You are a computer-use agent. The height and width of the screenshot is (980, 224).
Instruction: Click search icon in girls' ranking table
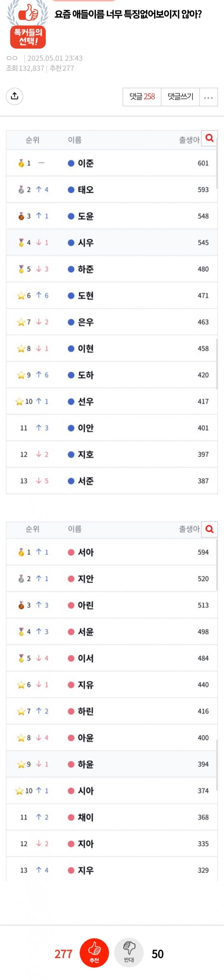(x=209, y=529)
